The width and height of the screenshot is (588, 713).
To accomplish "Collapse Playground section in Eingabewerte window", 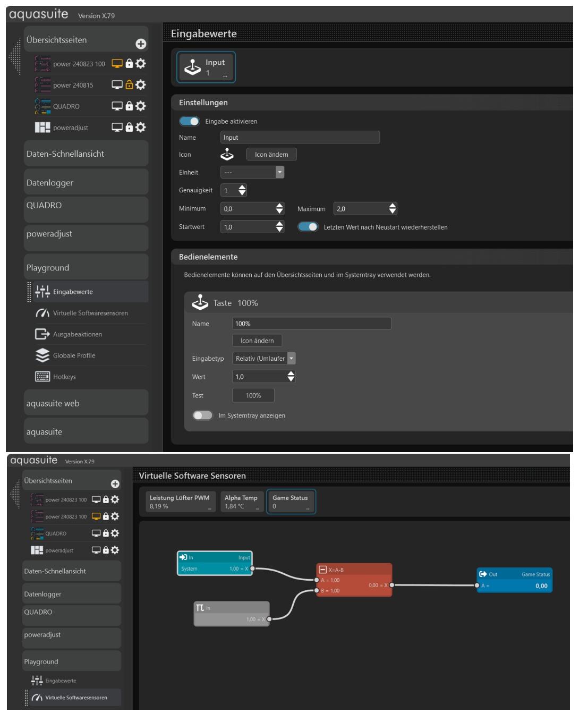I will pos(86,267).
